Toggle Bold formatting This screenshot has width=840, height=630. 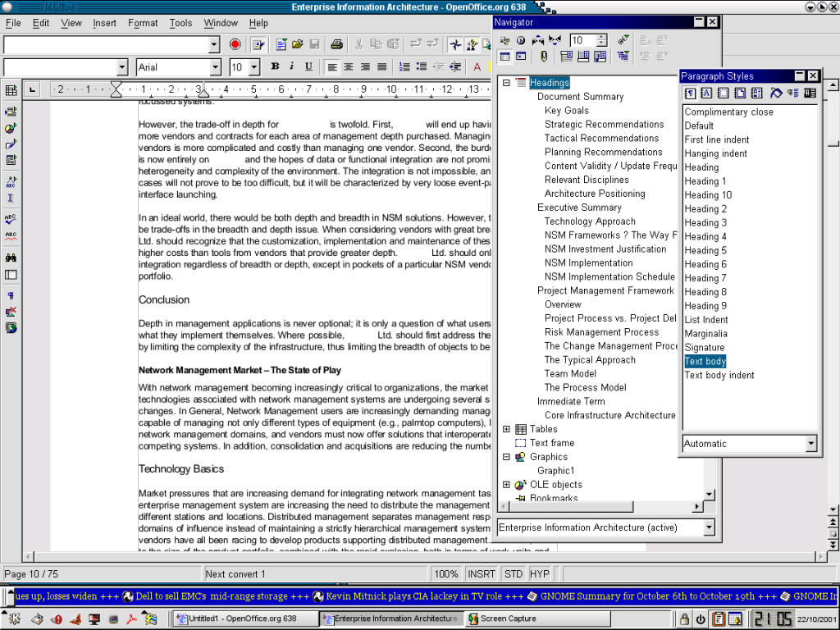275,67
